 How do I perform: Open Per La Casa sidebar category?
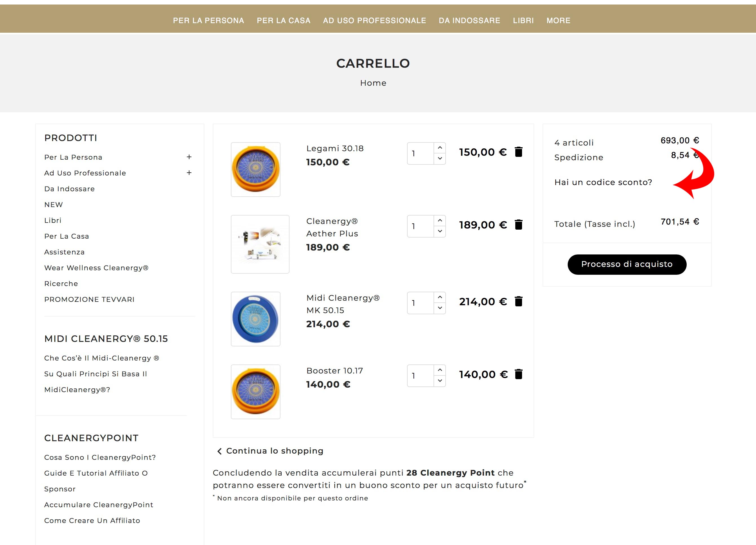click(67, 236)
